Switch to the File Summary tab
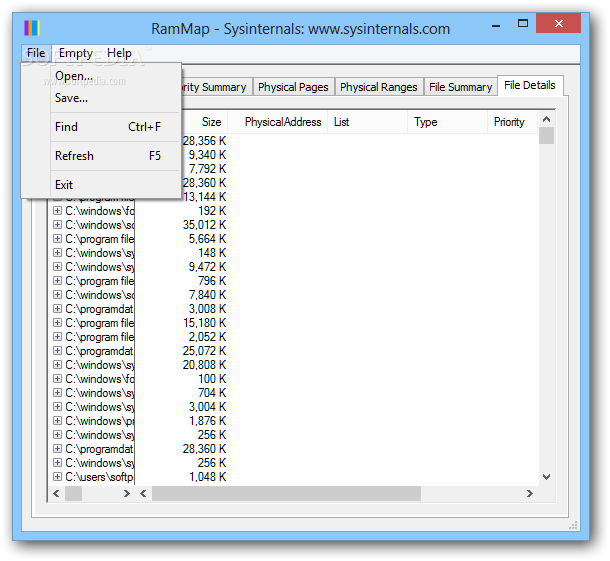610x561 pixels. 461,87
